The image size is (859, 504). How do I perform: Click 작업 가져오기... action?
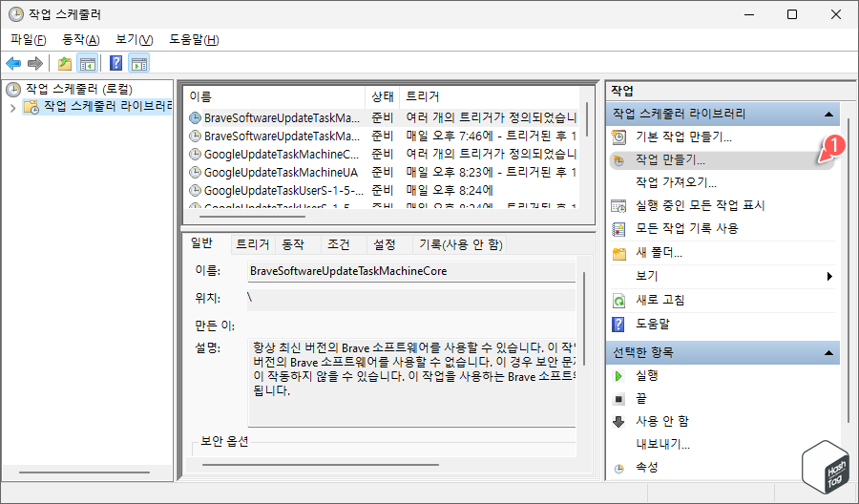pyautogui.click(x=676, y=182)
